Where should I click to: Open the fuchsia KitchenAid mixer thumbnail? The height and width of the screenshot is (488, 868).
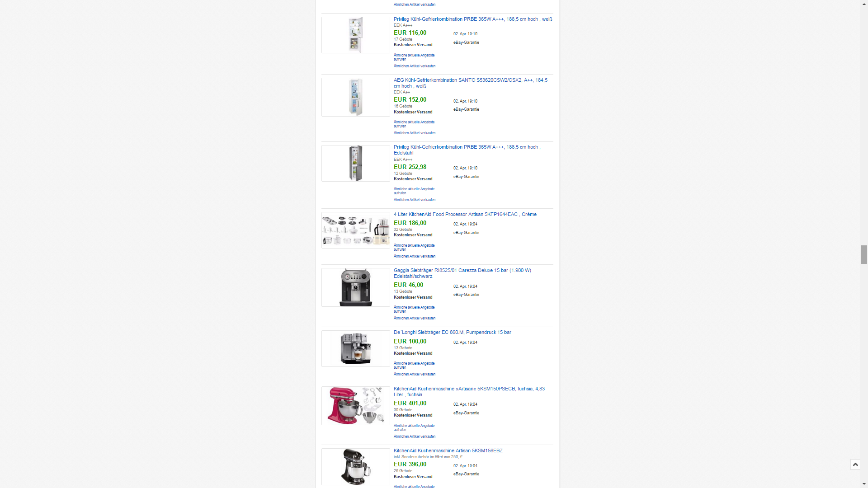tap(356, 406)
